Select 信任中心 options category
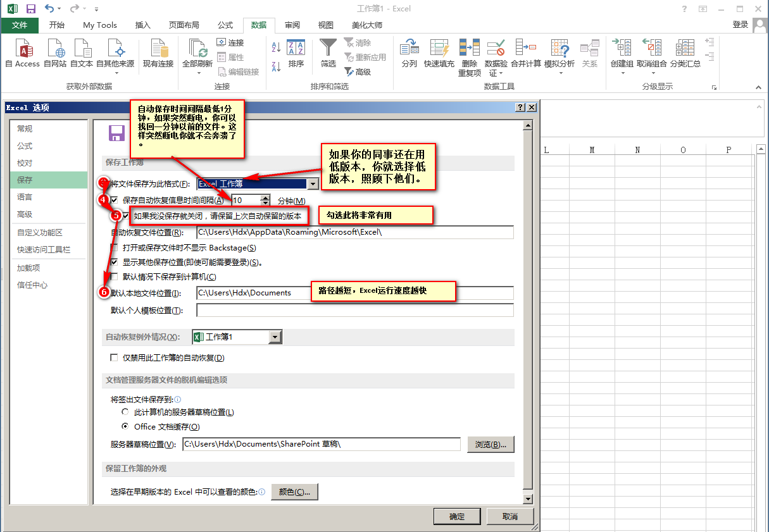This screenshot has width=769, height=532. click(48, 285)
